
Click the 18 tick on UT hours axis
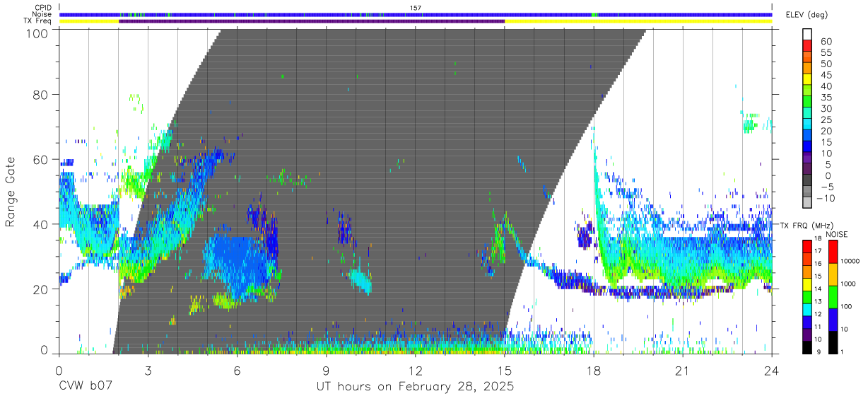[x=594, y=369]
